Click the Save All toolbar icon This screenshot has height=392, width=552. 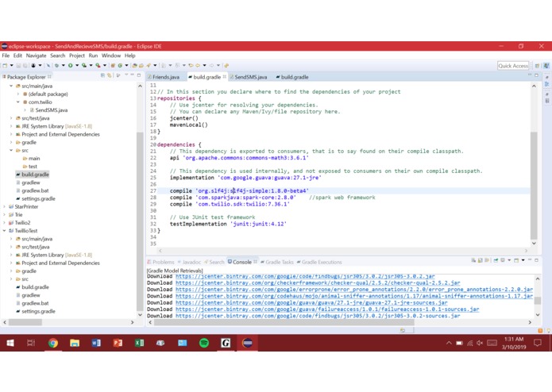(x=25, y=65)
